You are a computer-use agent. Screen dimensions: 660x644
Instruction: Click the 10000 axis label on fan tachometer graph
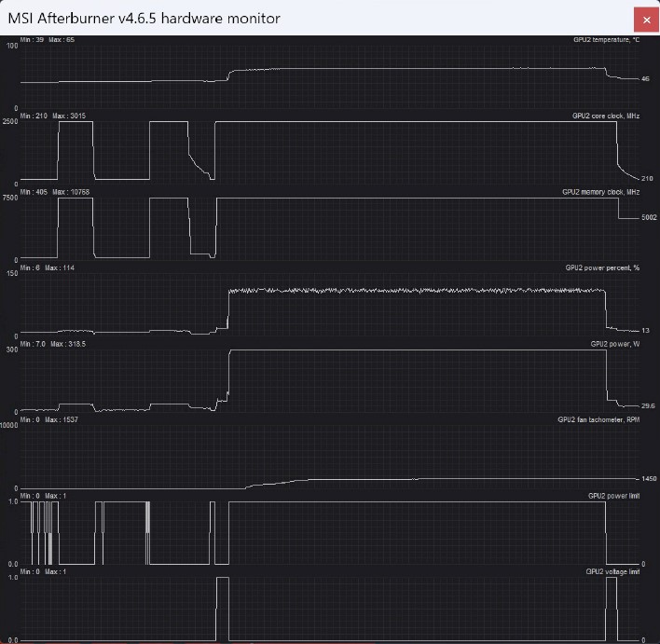pos(9,426)
